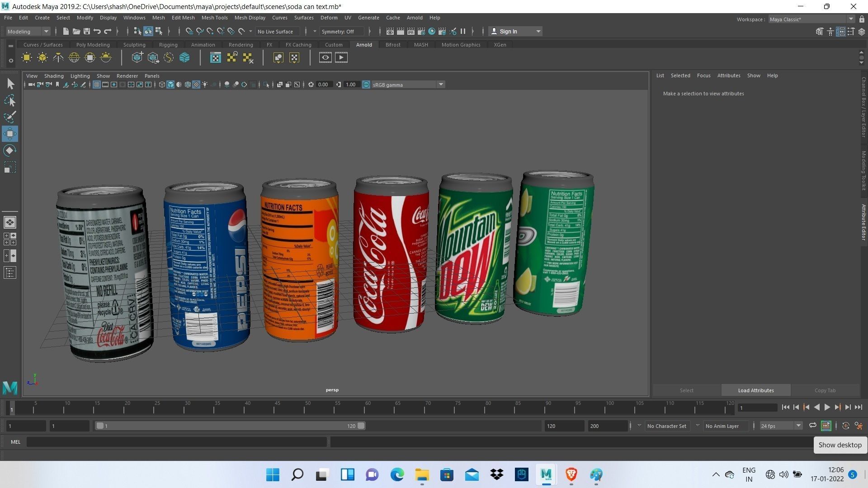Select the Move tool
Screen dimensions: 868x488
[10, 134]
